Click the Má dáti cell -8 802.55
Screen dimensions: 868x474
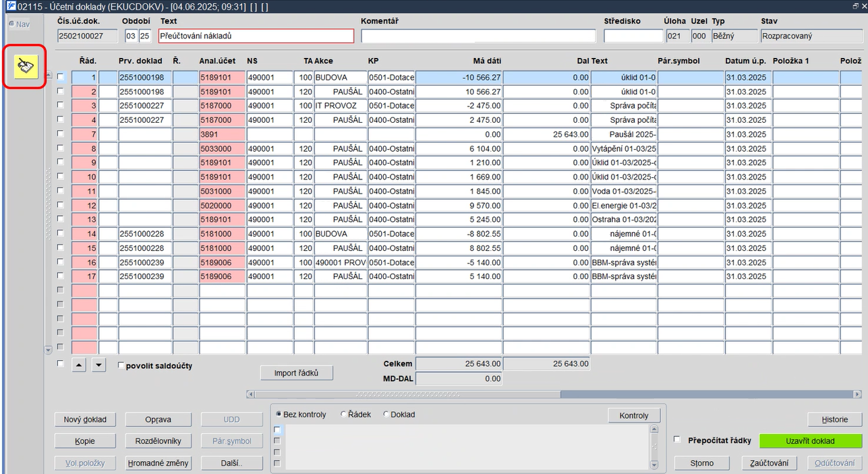[459, 234]
